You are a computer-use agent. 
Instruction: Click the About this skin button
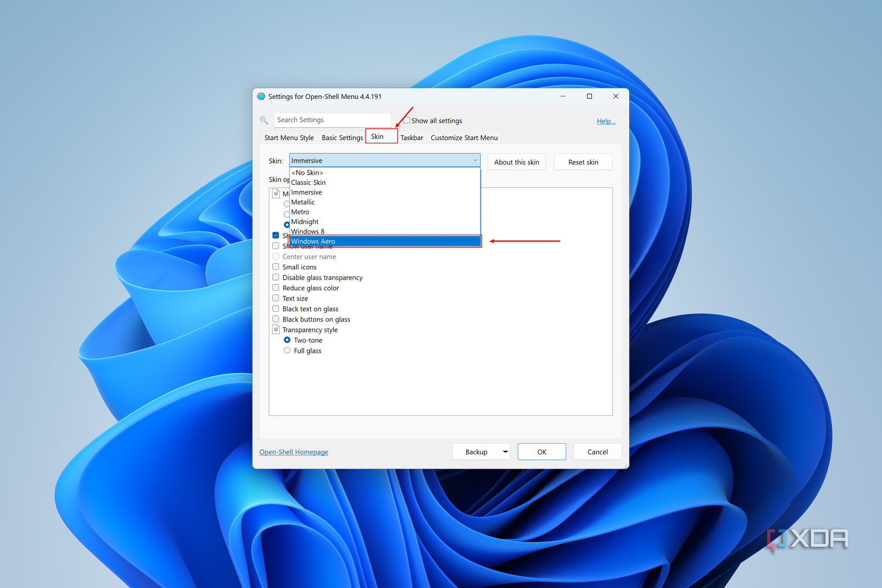tap(516, 161)
